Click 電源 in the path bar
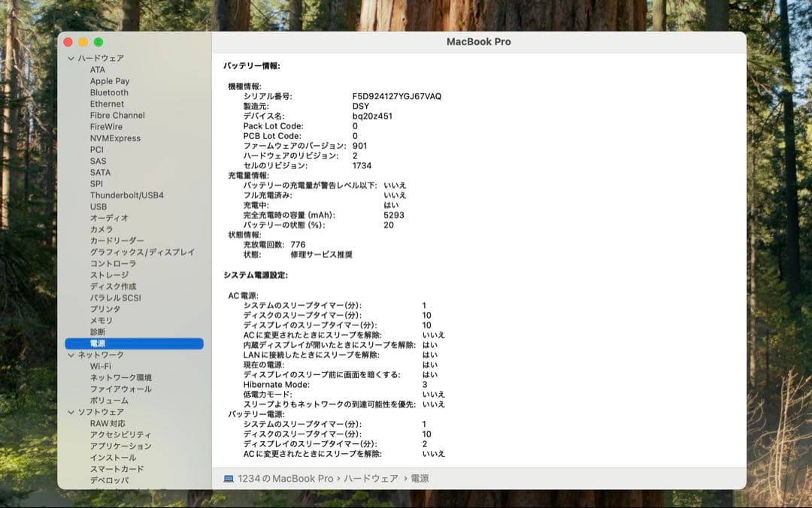This screenshot has width=812, height=508. pyautogui.click(x=420, y=479)
